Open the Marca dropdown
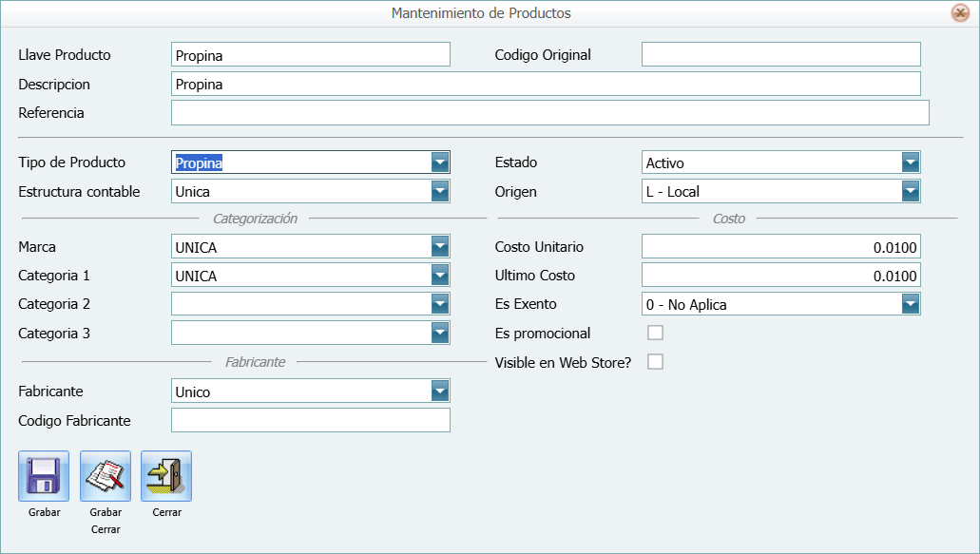This screenshot has width=980, height=554. click(x=439, y=247)
